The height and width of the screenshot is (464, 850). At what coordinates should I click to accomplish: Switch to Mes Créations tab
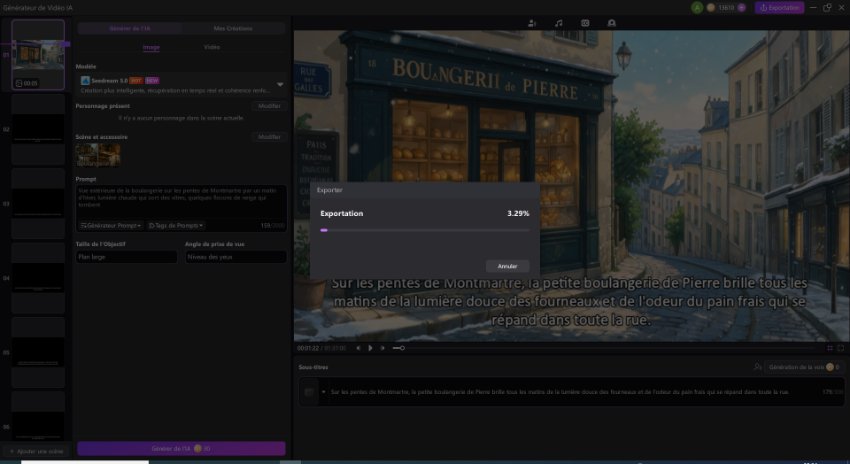[x=233, y=28]
